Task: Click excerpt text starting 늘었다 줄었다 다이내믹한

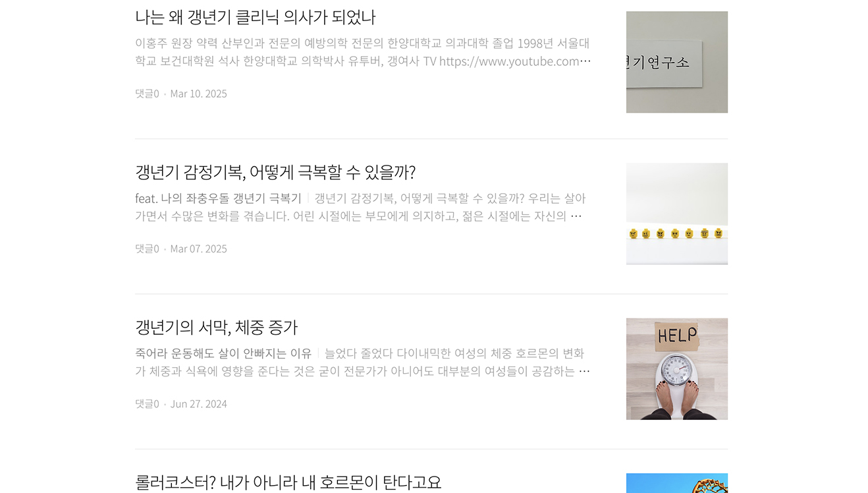Action: pos(363,362)
